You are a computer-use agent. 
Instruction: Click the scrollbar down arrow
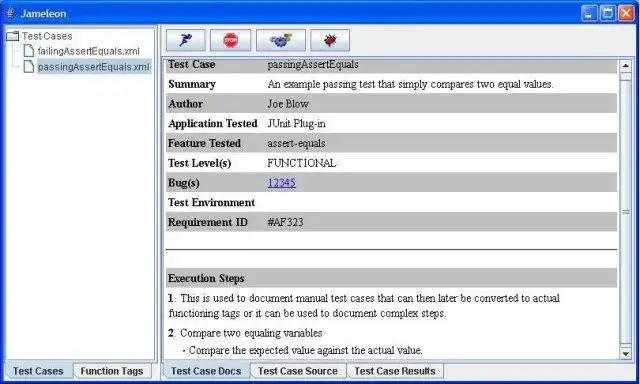[x=625, y=353]
